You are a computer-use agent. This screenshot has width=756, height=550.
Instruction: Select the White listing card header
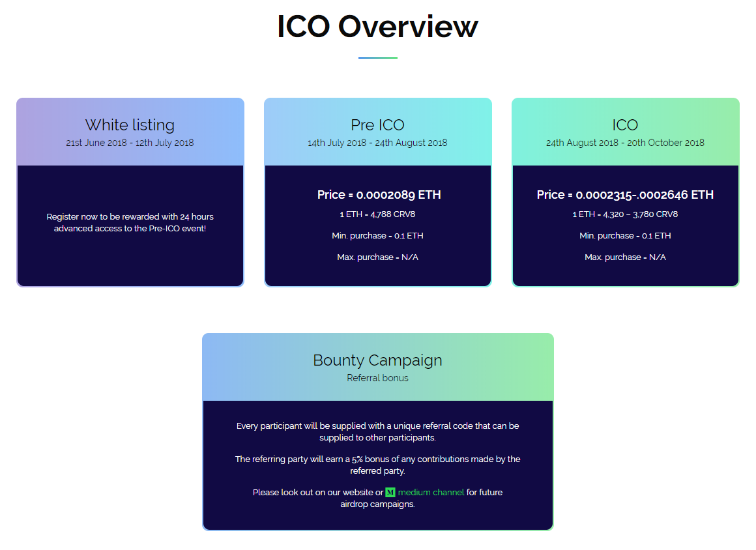pyautogui.click(x=130, y=132)
